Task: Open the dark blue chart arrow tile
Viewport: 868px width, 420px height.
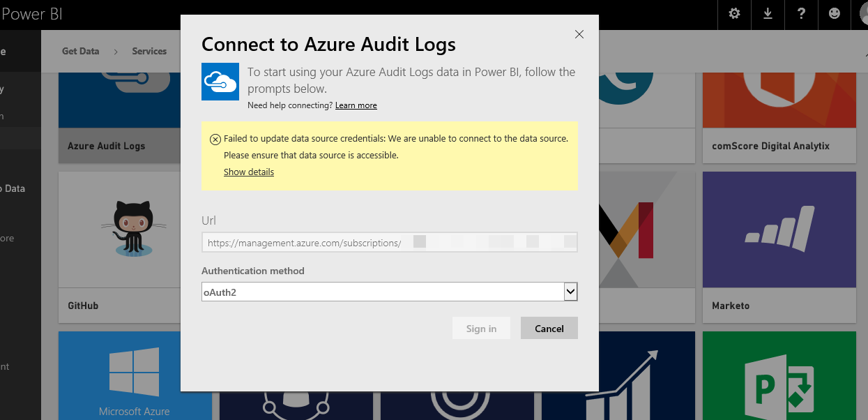Action: pyautogui.click(x=618, y=375)
